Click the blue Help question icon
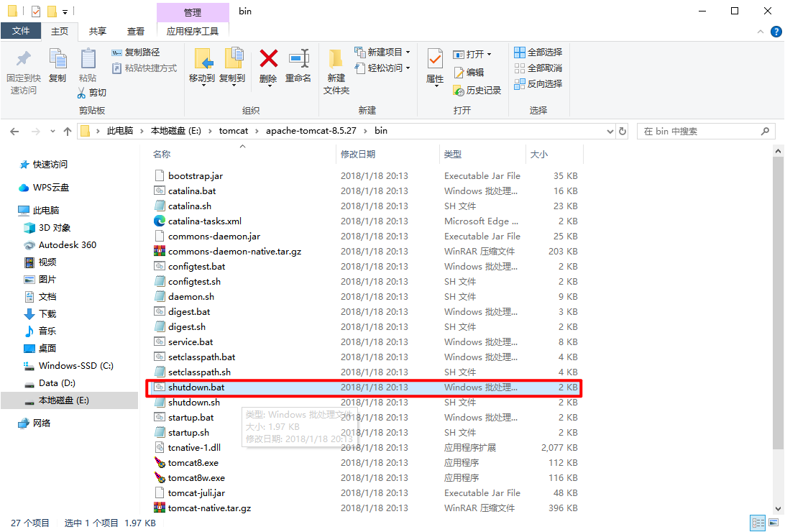The image size is (785, 532). coord(776,32)
